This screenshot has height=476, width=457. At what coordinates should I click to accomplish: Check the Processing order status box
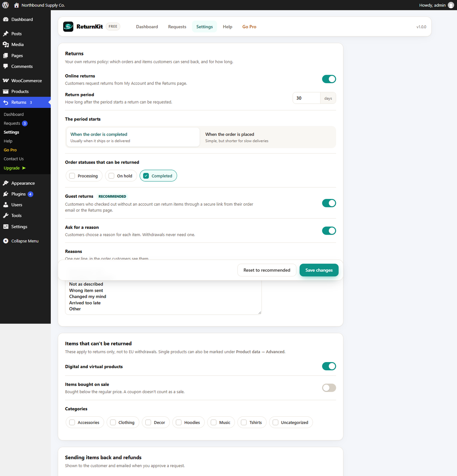pyautogui.click(x=72, y=176)
